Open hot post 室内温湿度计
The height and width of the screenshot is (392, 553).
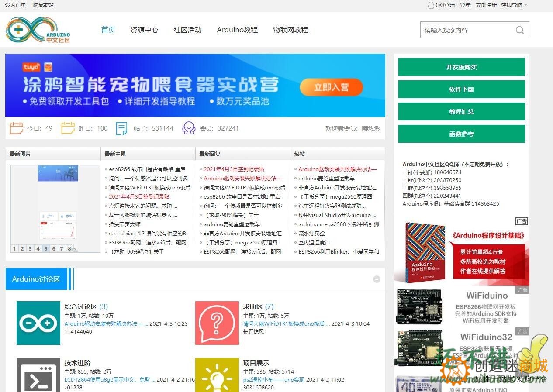click(x=315, y=242)
